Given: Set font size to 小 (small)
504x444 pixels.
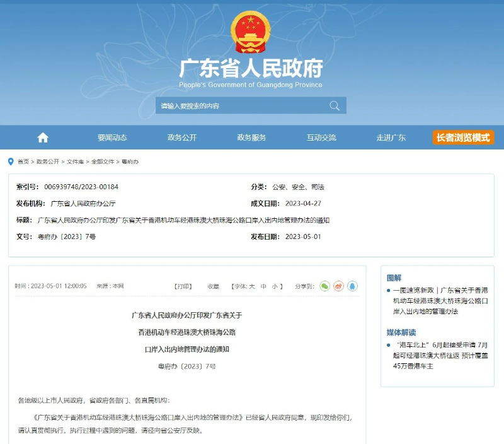Looking at the screenshot, I should (275, 286).
